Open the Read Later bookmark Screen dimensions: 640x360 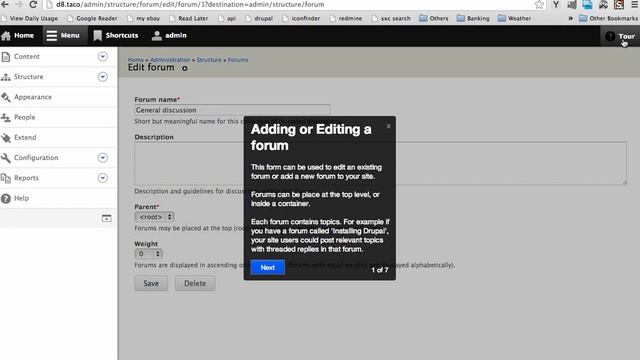(x=189, y=18)
